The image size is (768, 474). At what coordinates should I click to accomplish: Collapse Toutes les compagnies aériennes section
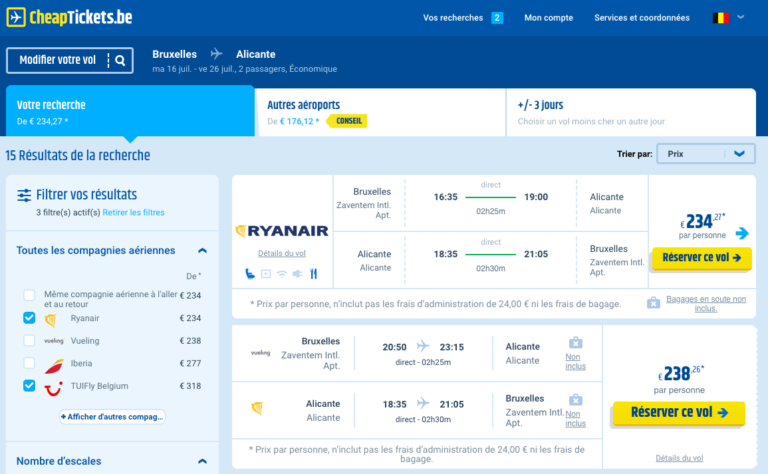[202, 251]
